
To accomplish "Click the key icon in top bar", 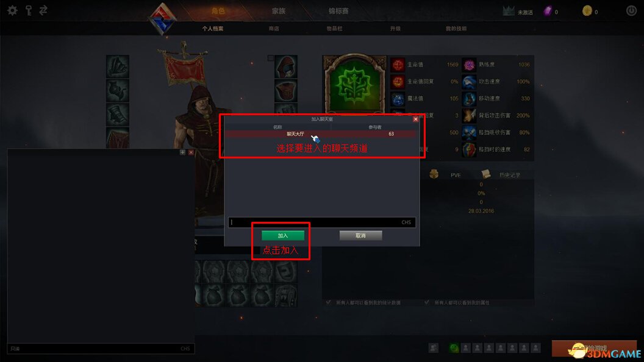I will [29, 10].
